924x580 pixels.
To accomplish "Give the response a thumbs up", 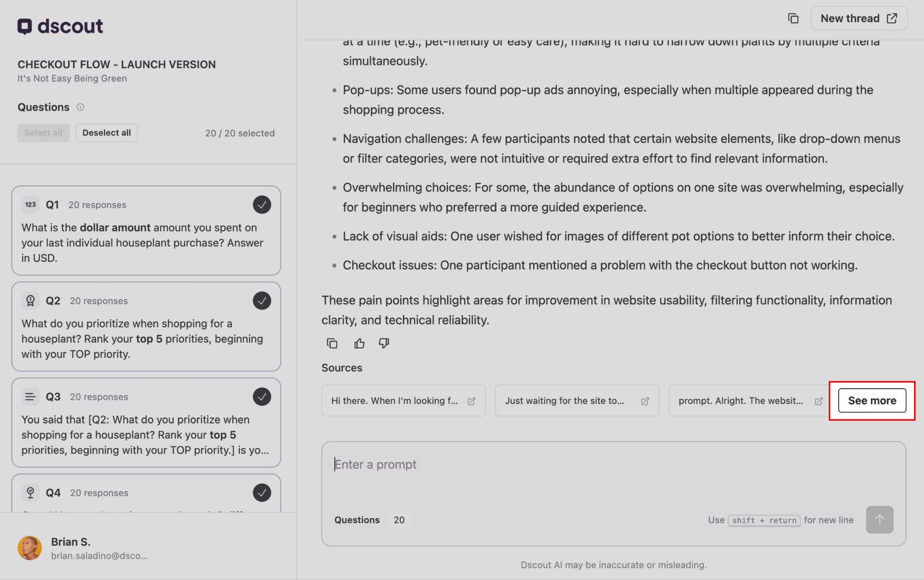I will tap(359, 343).
